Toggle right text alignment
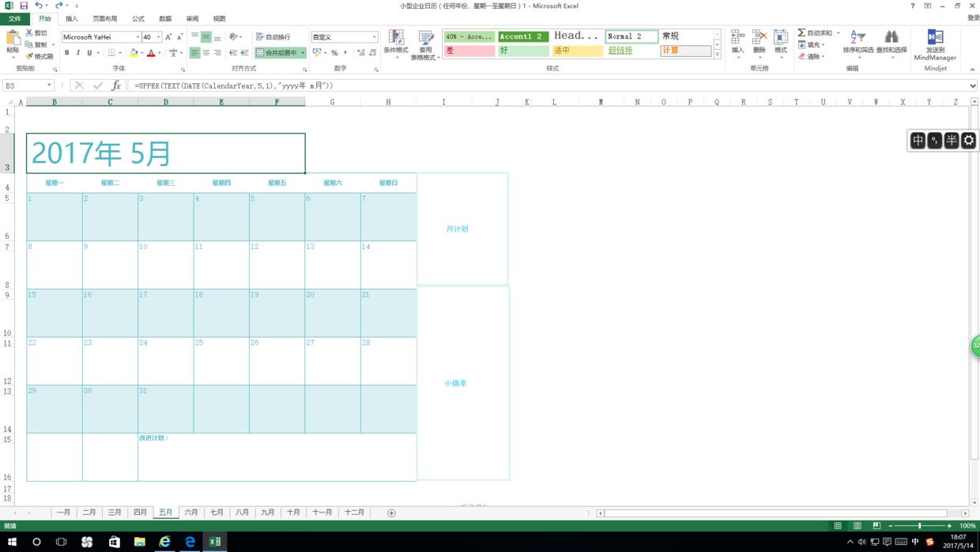Viewport: 980px width, 552px height. 217,53
